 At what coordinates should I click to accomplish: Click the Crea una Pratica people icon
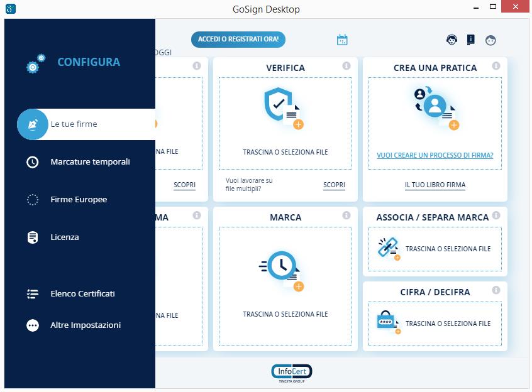(x=435, y=107)
